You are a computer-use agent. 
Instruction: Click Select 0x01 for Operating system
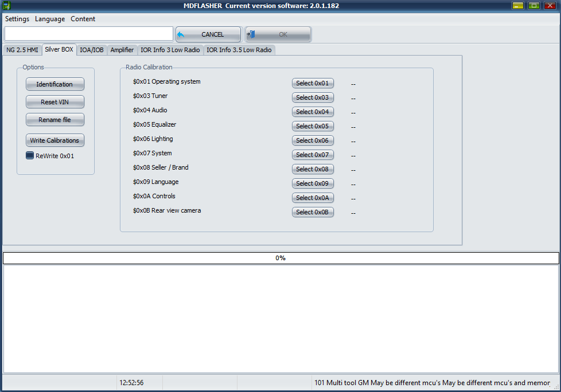[313, 83]
